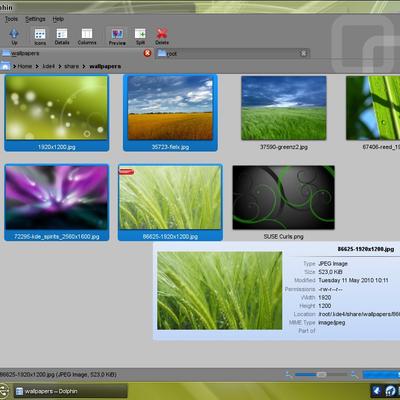
Task: Select the 35723-fielx.jpg thumbnail
Action: click(170, 107)
